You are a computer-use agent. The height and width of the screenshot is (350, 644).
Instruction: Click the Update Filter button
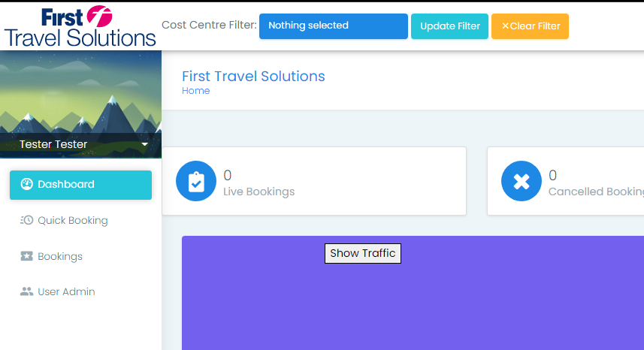[x=449, y=26]
